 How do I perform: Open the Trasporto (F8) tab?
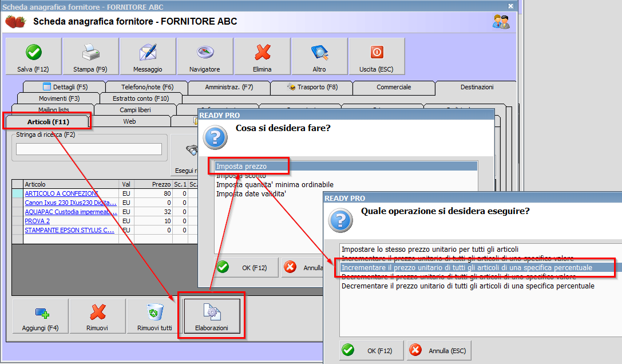(x=312, y=87)
